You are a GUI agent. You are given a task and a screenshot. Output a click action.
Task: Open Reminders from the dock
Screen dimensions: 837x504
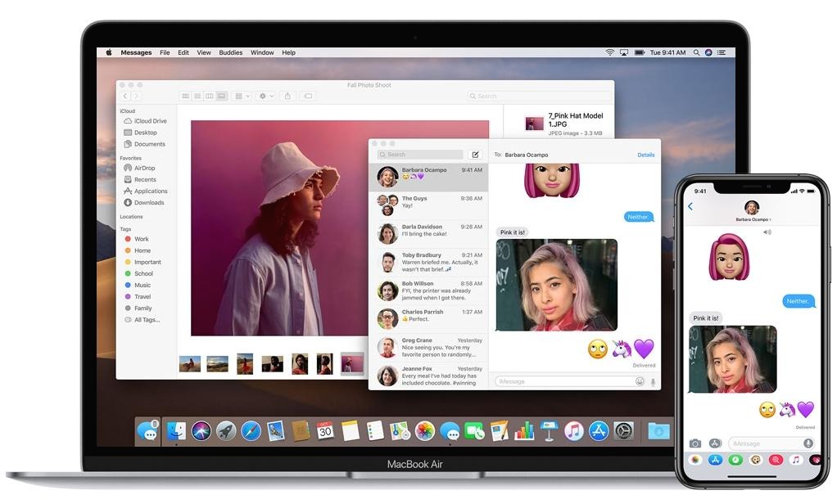375,430
